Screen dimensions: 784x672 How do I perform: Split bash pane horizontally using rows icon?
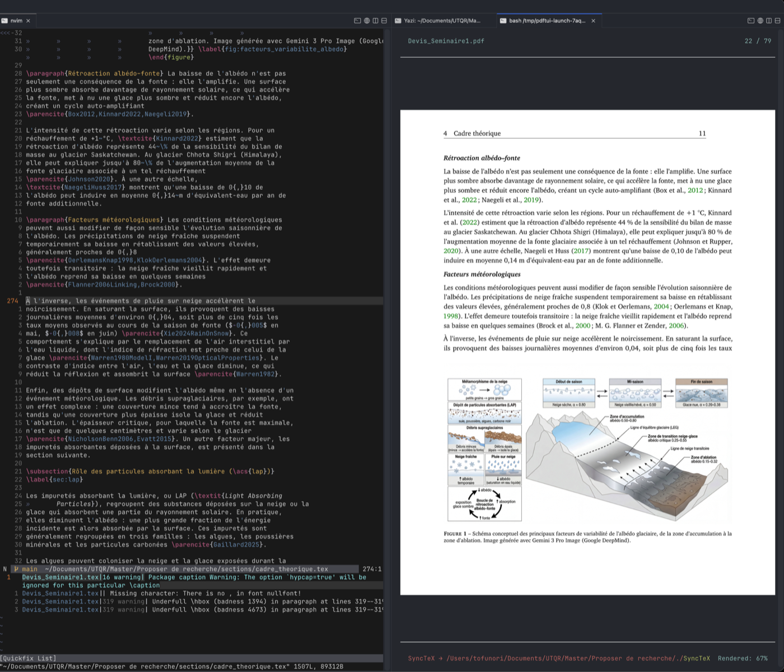[x=777, y=21]
